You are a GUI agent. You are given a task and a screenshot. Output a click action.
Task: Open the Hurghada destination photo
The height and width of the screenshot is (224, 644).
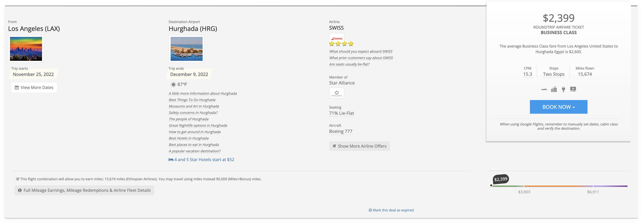(x=187, y=49)
